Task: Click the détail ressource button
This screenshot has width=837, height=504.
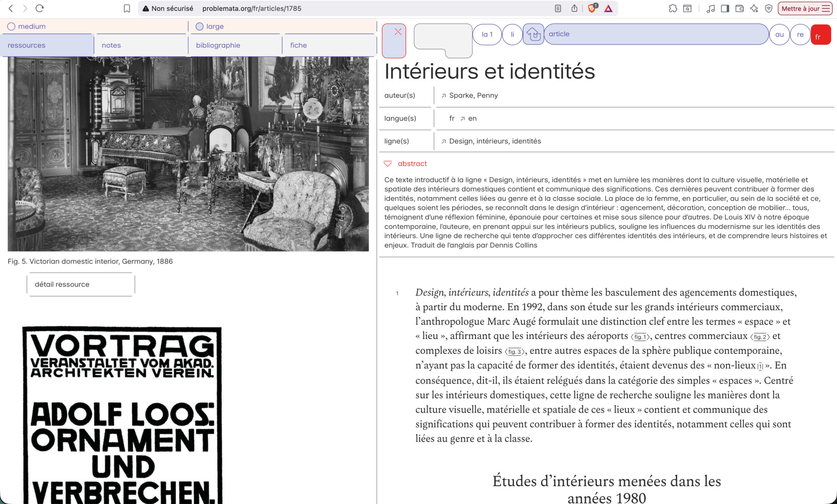Action: (x=81, y=285)
